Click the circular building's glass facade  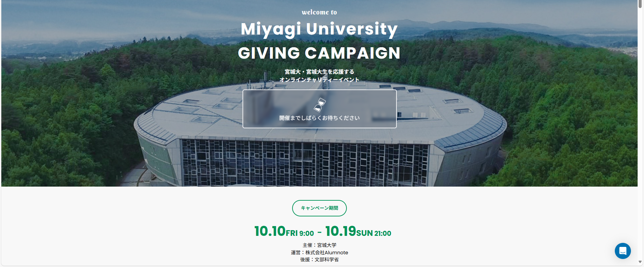coord(305,162)
